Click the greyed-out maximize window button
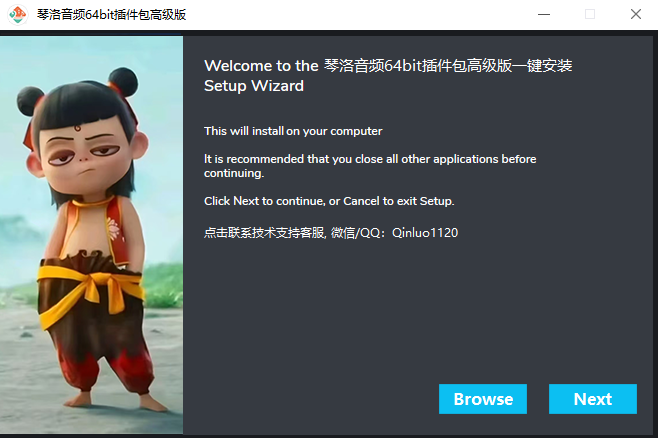The image size is (658, 438). coord(590,14)
